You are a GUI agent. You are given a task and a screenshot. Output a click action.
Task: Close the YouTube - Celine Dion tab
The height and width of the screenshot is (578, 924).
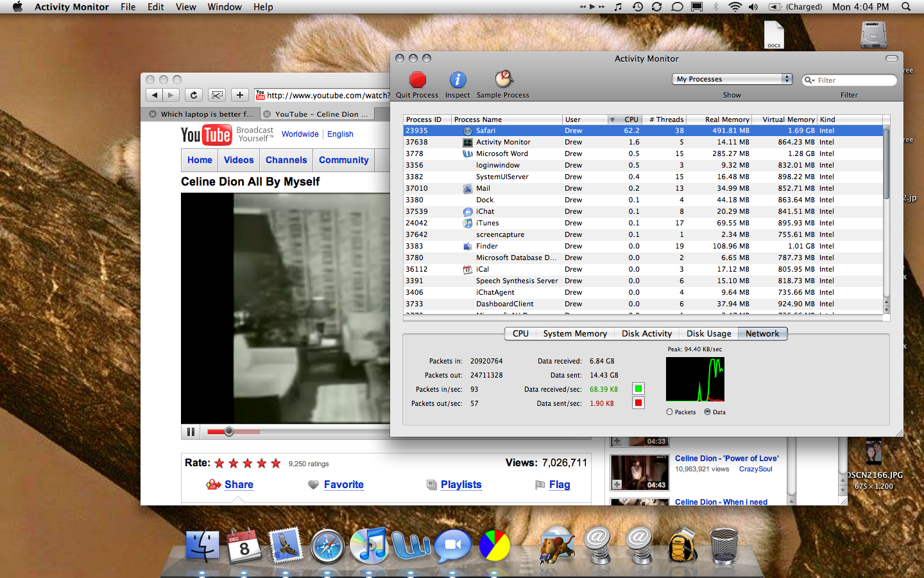coord(267,114)
